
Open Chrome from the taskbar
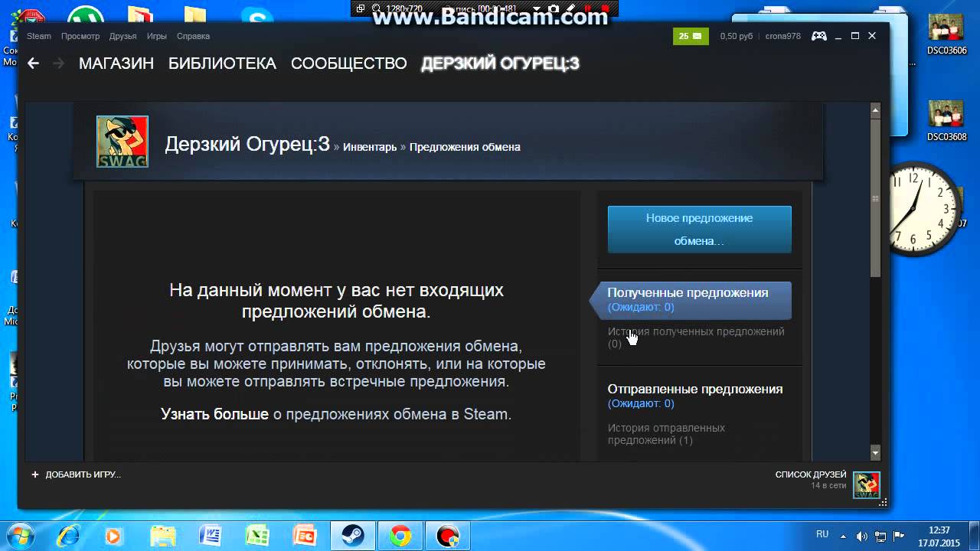tap(400, 535)
